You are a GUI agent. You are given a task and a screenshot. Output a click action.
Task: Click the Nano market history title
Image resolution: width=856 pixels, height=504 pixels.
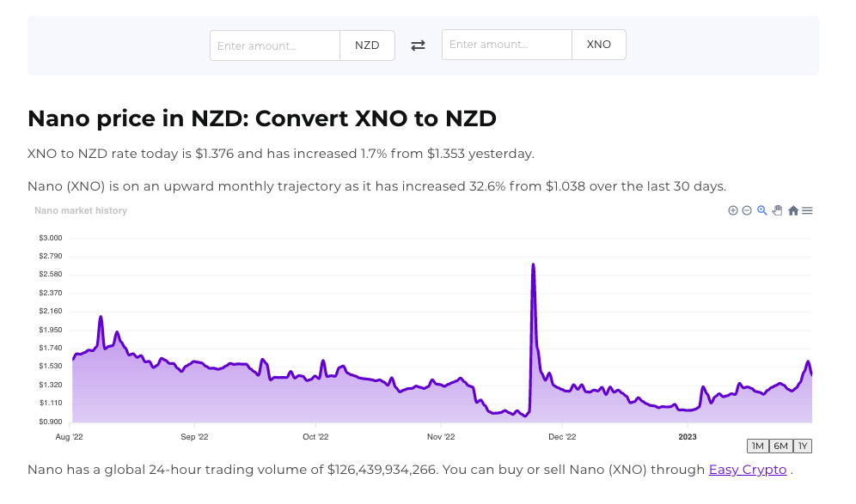point(81,210)
